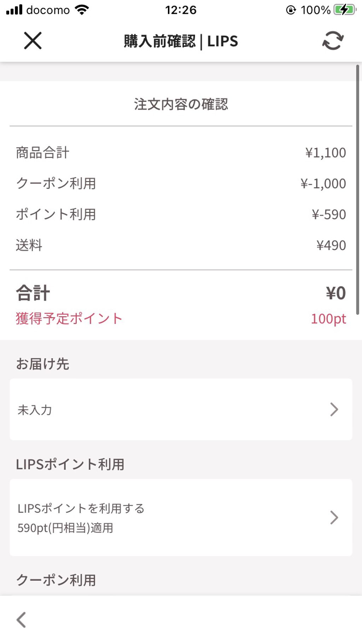Expand LIPS points usage chevron

click(x=334, y=517)
